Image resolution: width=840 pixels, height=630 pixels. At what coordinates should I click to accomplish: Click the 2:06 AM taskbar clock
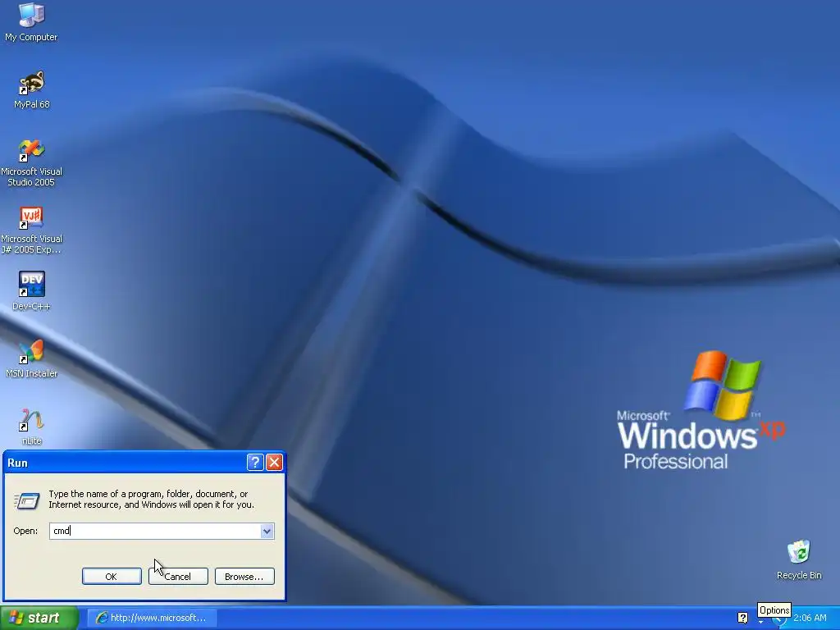tap(810, 618)
